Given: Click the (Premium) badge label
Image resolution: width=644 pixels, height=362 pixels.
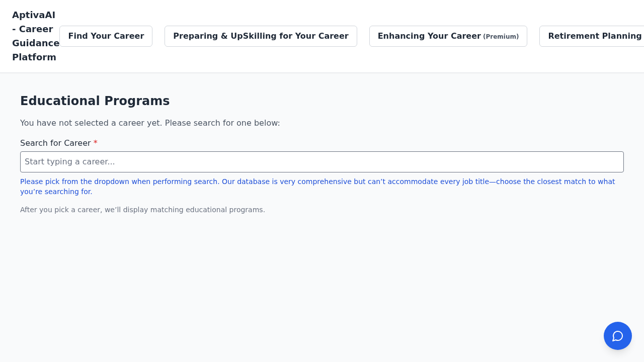Looking at the screenshot, I should [x=501, y=37].
